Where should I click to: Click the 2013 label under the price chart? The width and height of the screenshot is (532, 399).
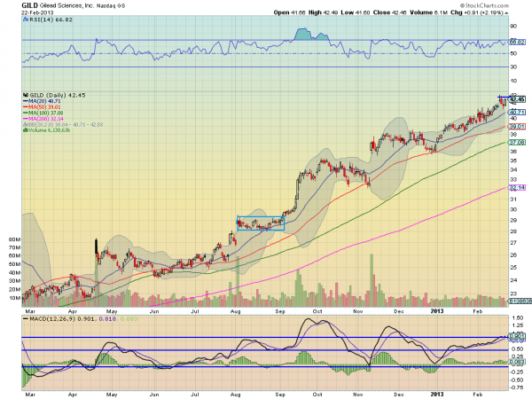point(437,311)
